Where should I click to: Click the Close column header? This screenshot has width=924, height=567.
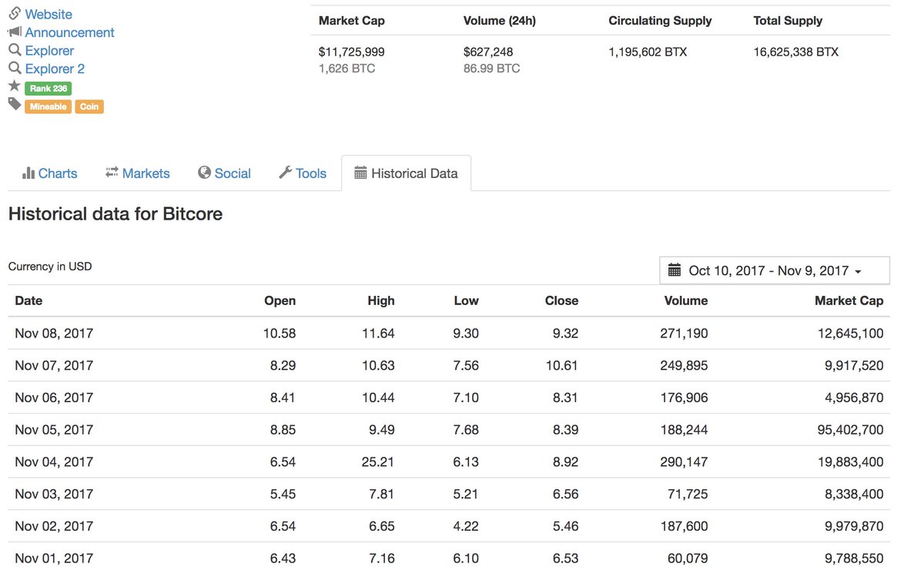coord(561,300)
